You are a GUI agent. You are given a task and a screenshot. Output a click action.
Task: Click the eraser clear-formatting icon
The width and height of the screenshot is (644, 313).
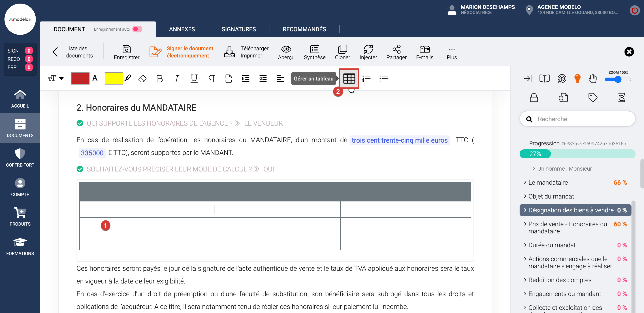143,79
